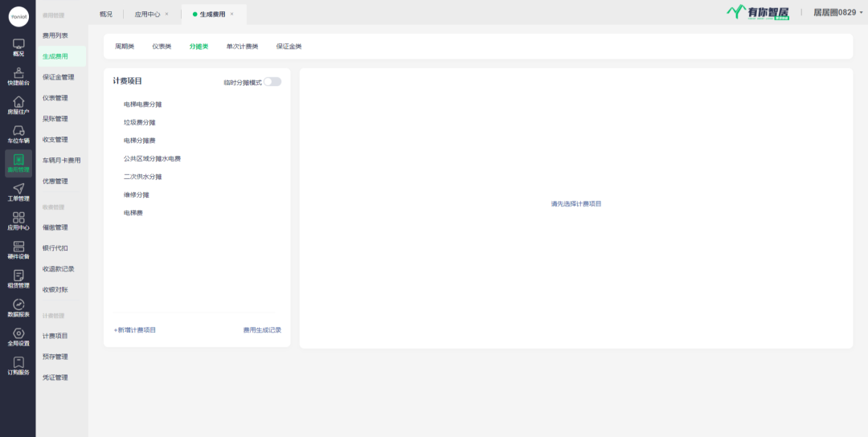Open 硬件设备 icon in sidebar
Image resolution: width=868 pixels, height=437 pixels.
pyautogui.click(x=18, y=249)
